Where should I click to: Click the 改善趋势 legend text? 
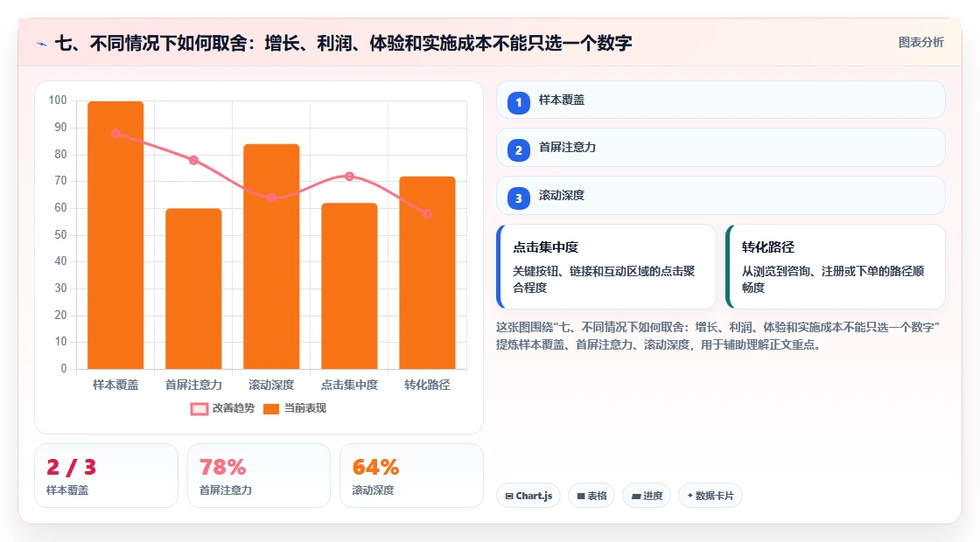point(233,408)
